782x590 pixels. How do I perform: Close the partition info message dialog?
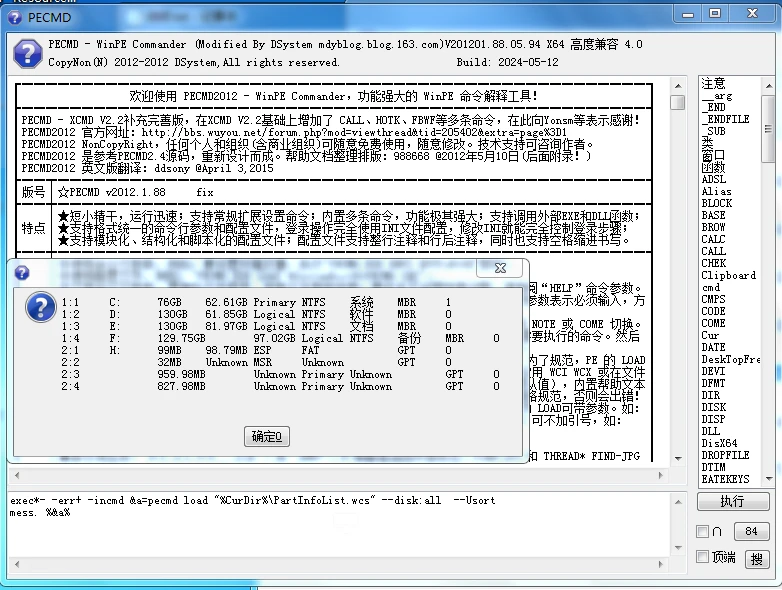(x=500, y=268)
